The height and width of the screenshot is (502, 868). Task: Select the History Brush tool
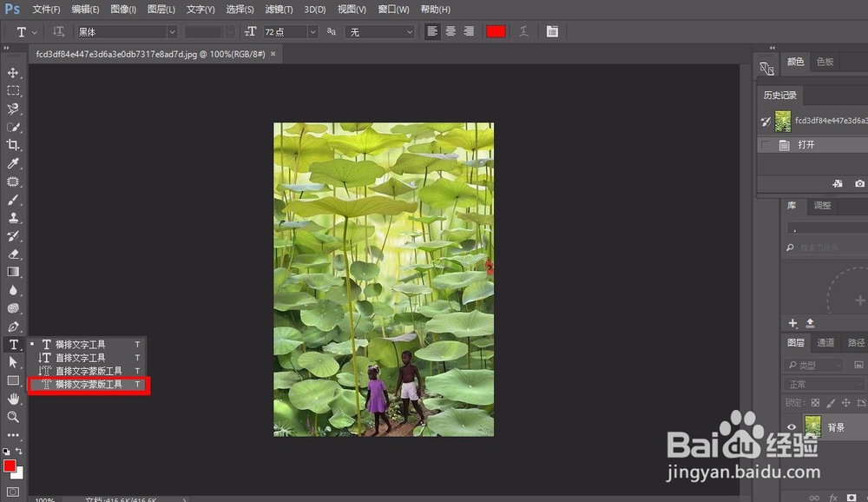tap(13, 235)
